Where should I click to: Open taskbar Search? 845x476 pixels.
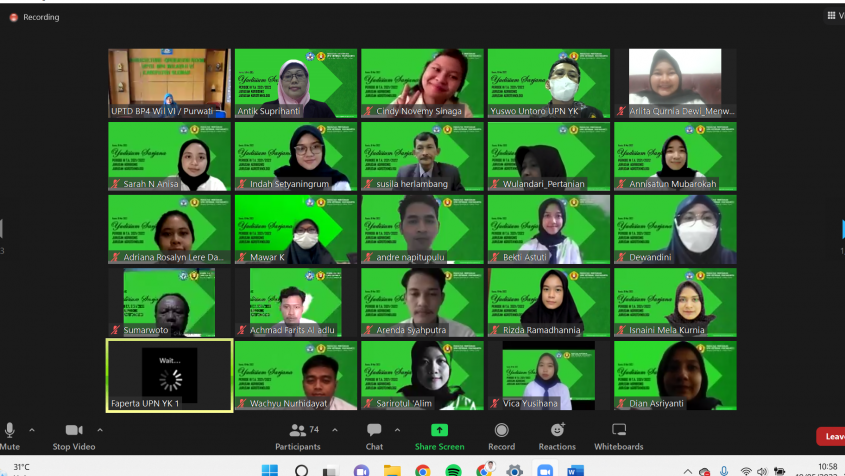(x=301, y=471)
